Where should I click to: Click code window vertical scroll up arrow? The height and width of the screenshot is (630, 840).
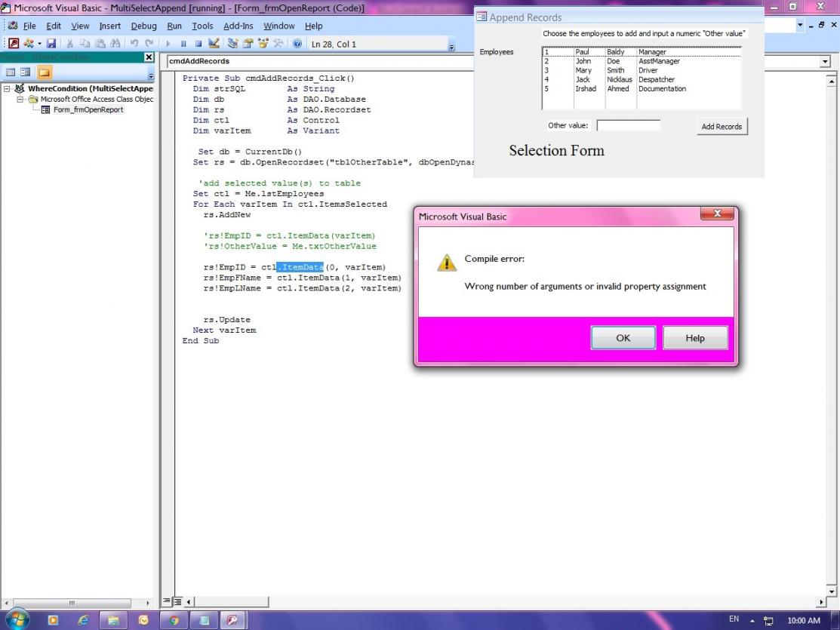(831, 81)
